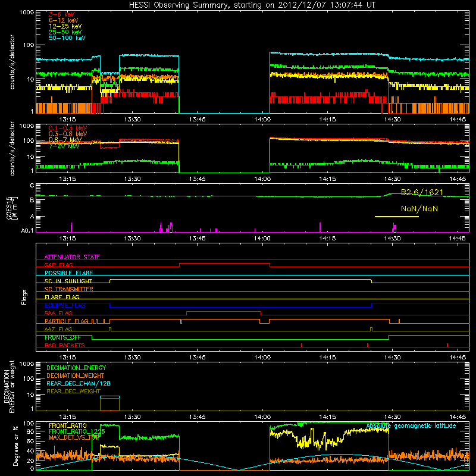Click the B2.6/1621 flare annotation
Viewport: 476px width, 476px height.
pyautogui.click(x=422, y=192)
